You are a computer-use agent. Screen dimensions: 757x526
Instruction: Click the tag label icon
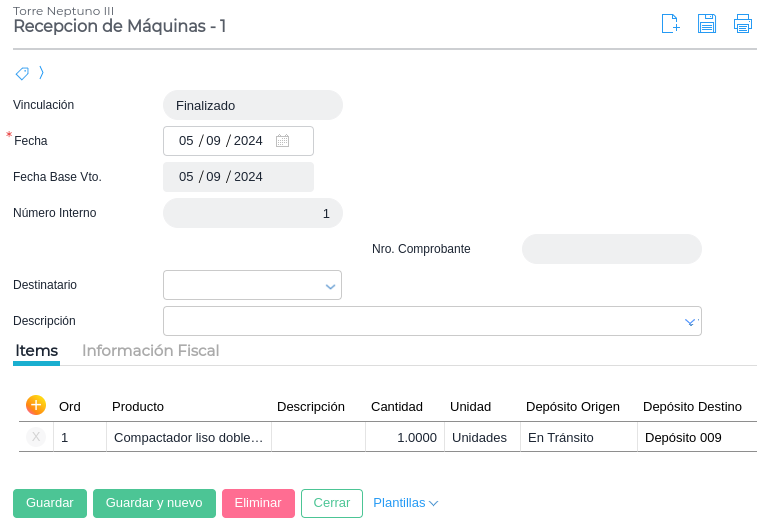[x=22, y=73]
